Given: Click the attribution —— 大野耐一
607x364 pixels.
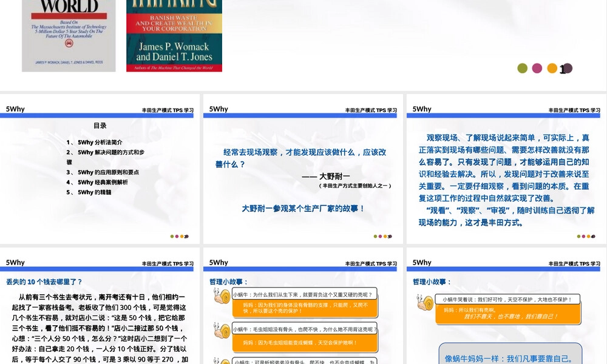Looking at the screenshot, I should (x=326, y=177).
